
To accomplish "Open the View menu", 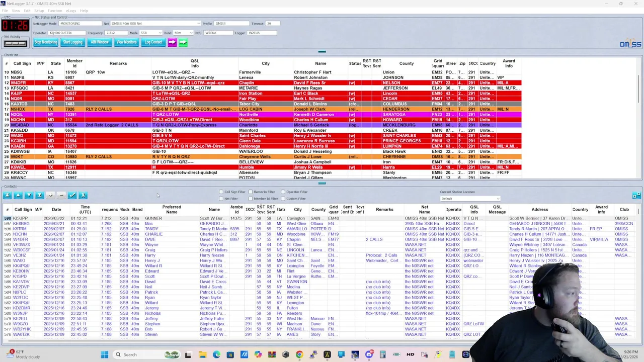I will coord(16,11).
